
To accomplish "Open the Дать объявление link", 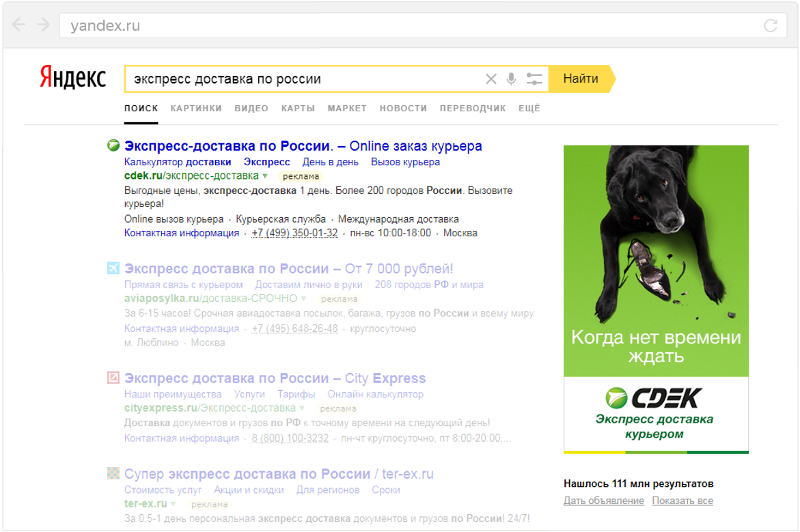I will tap(603, 501).
